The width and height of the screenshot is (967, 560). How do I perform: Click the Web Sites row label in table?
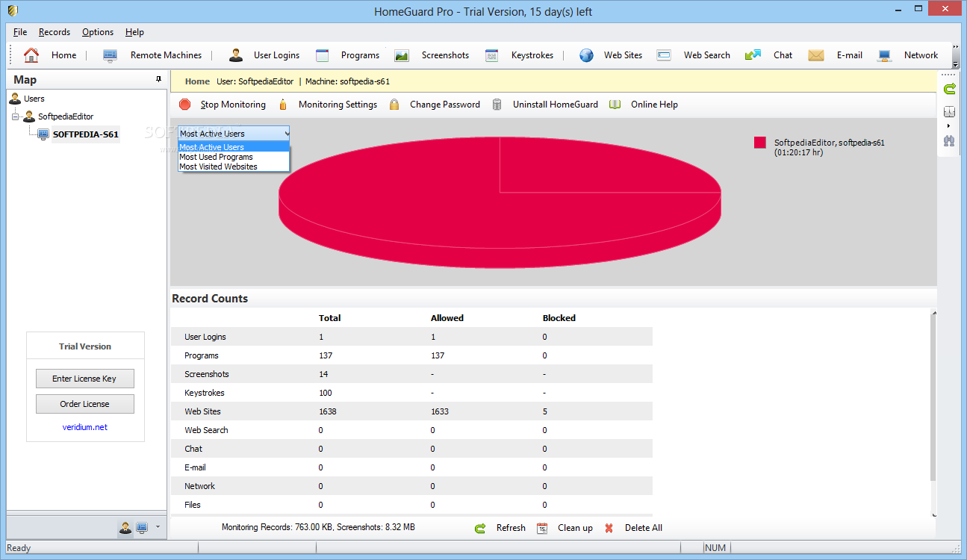point(202,411)
